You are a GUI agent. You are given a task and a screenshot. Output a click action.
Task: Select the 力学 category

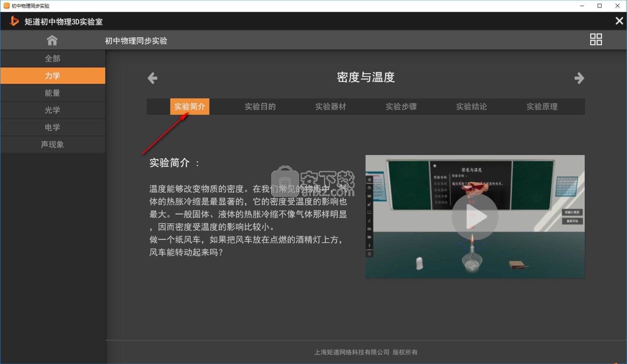click(53, 76)
